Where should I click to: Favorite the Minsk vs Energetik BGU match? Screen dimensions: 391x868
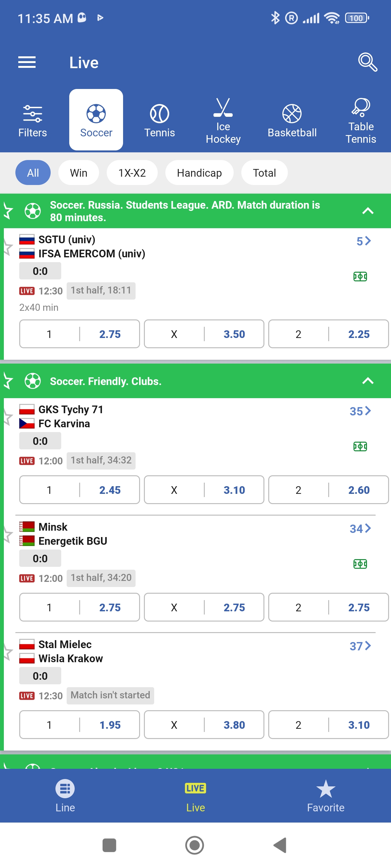pyautogui.click(x=7, y=534)
